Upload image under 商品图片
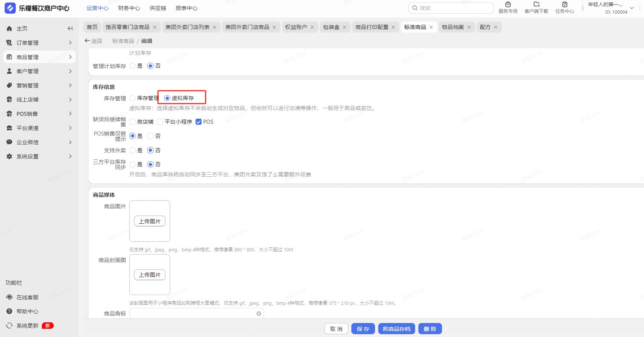644x337 pixels. (150, 221)
